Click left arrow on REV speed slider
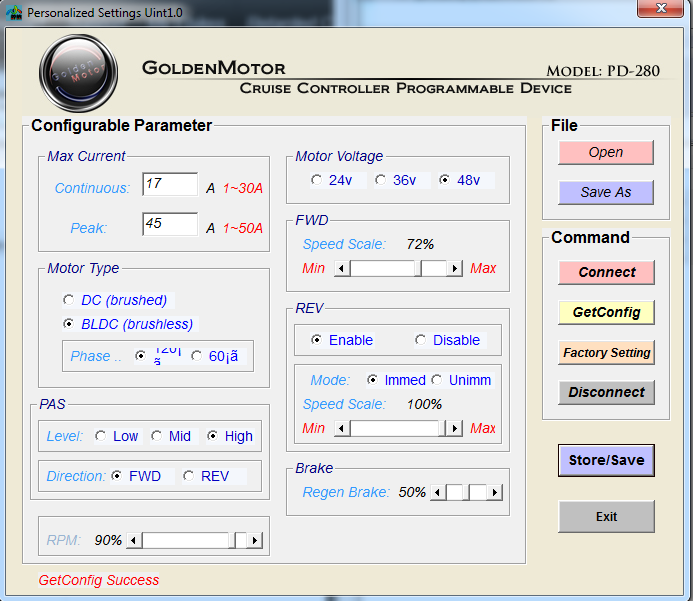Image resolution: width=693 pixels, height=601 pixels. pyautogui.click(x=342, y=428)
